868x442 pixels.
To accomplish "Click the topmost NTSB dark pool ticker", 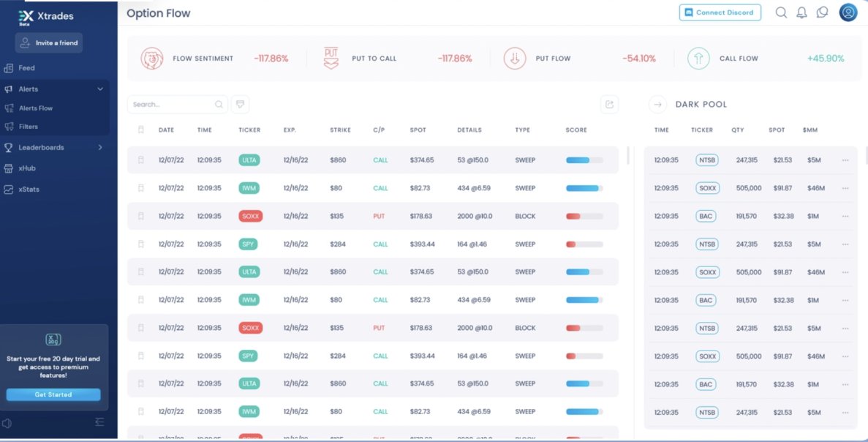I will pyautogui.click(x=707, y=160).
